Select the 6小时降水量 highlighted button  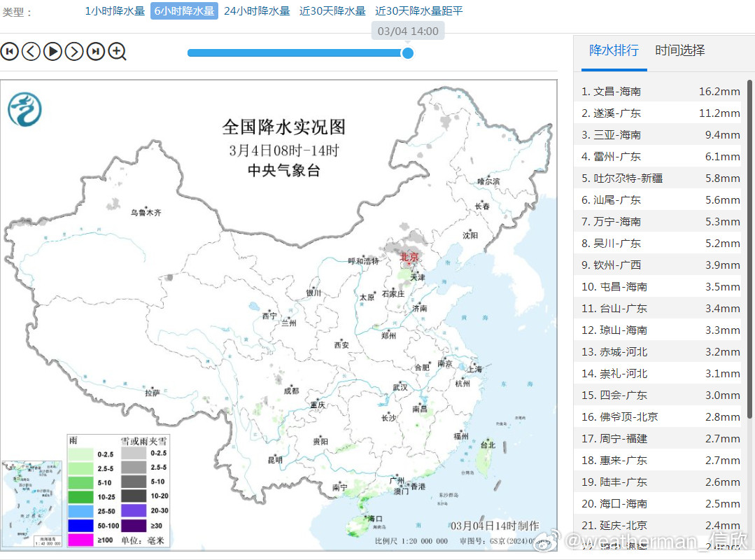tap(184, 11)
